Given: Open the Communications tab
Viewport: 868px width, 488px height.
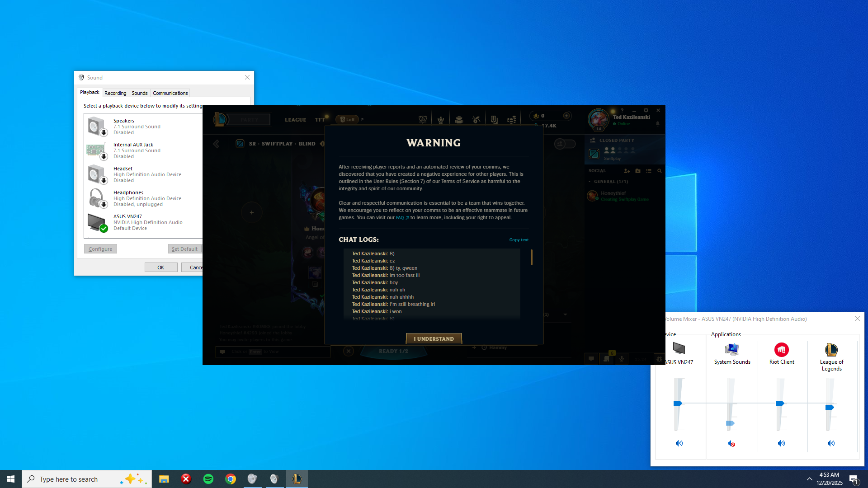Looking at the screenshot, I should point(170,93).
